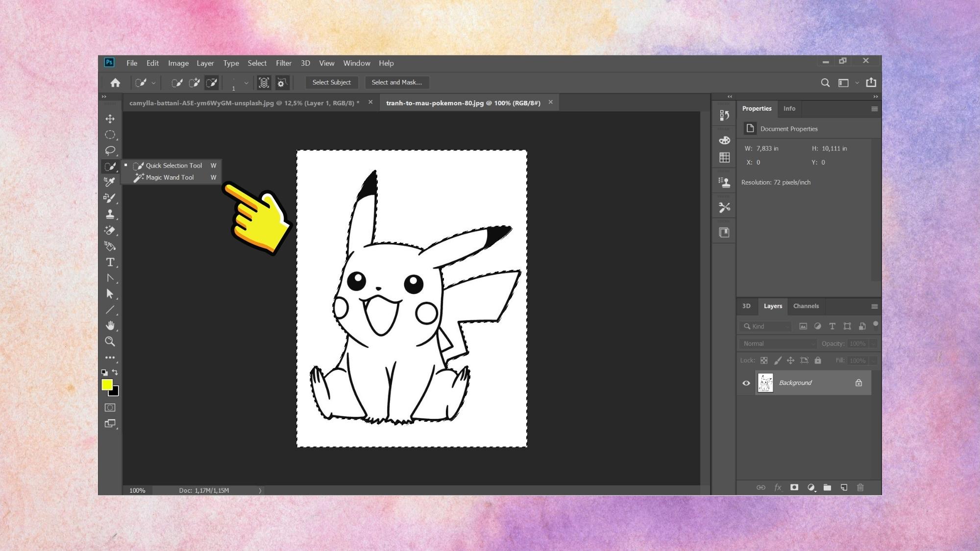Toggle Quick Mask mode icon
Image resolution: width=980 pixels, height=551 pixels.
[x=110, y=407]
